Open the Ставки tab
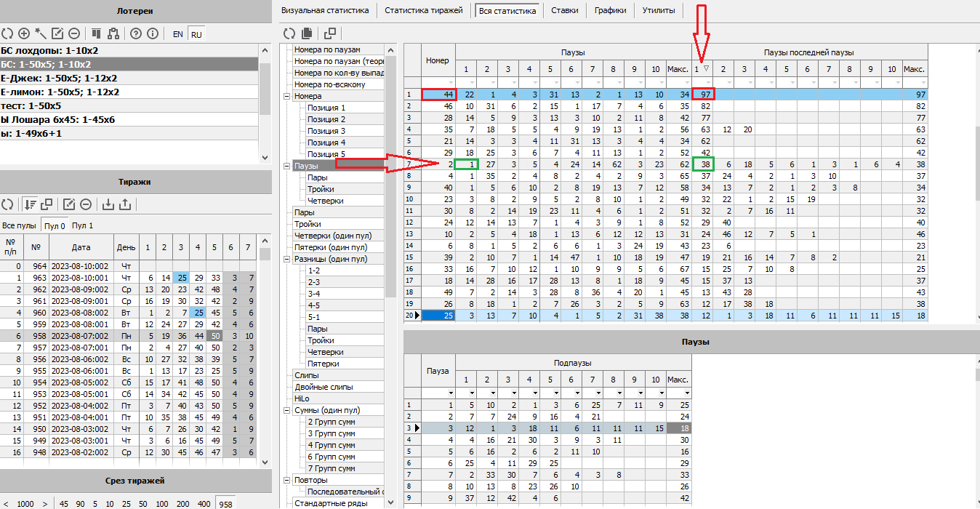 [565, 10]
